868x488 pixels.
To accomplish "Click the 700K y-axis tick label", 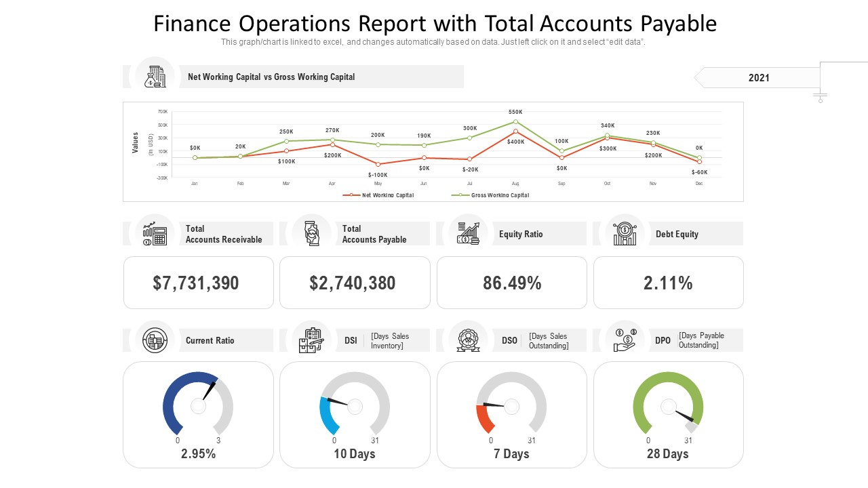I will tap(163, 111).
